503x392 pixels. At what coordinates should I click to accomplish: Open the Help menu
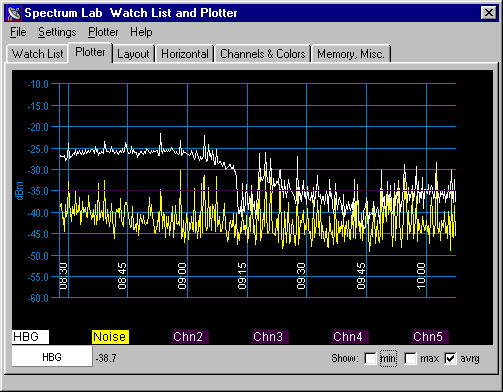pos(141,32)
